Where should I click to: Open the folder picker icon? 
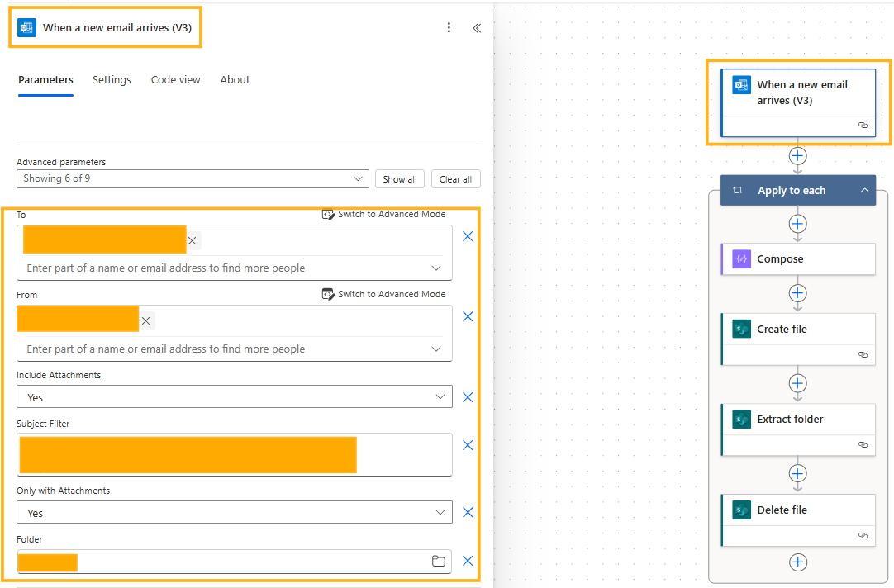click(x=439, y=562)
